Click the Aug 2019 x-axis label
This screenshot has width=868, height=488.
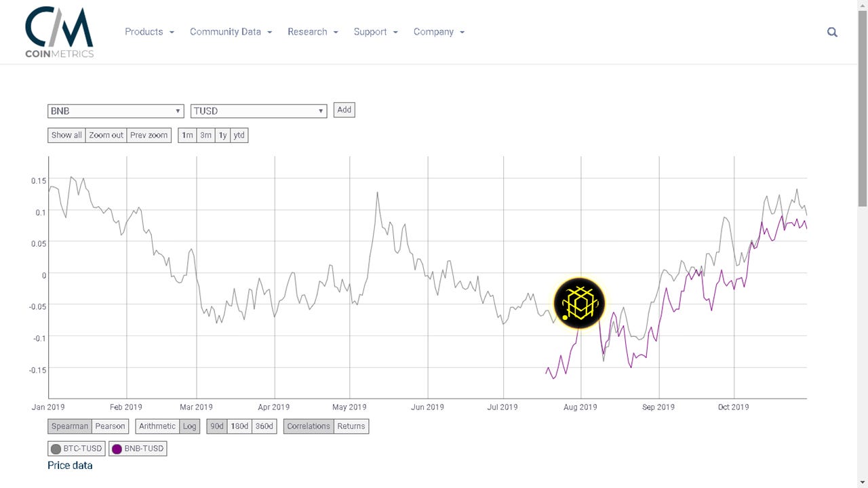580,407
